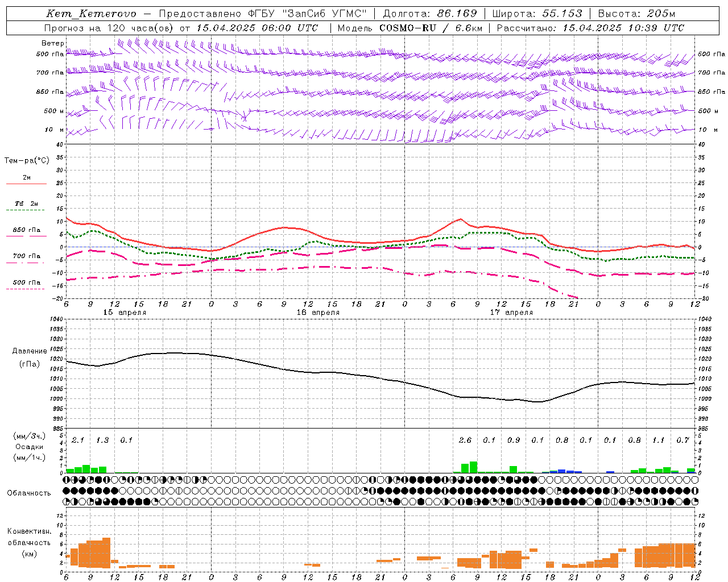Click the provider text ФГБУ "ЗапСиб УГМС"

point(307,14)
